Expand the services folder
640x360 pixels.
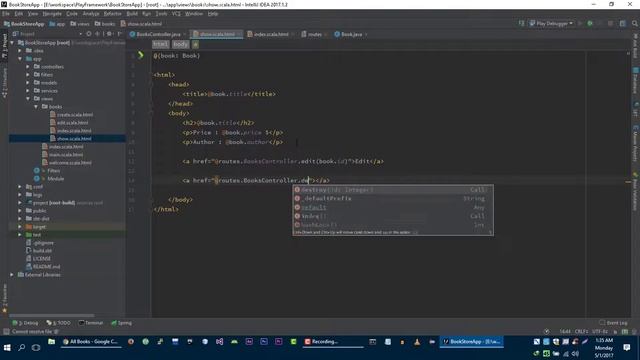(x=28, y=91)
